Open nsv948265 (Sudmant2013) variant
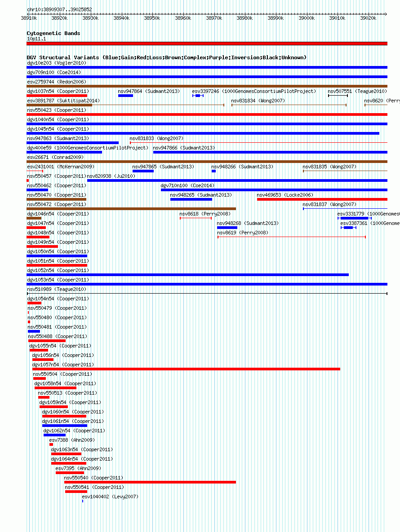 pyautogui.click(x=201, y=195)
